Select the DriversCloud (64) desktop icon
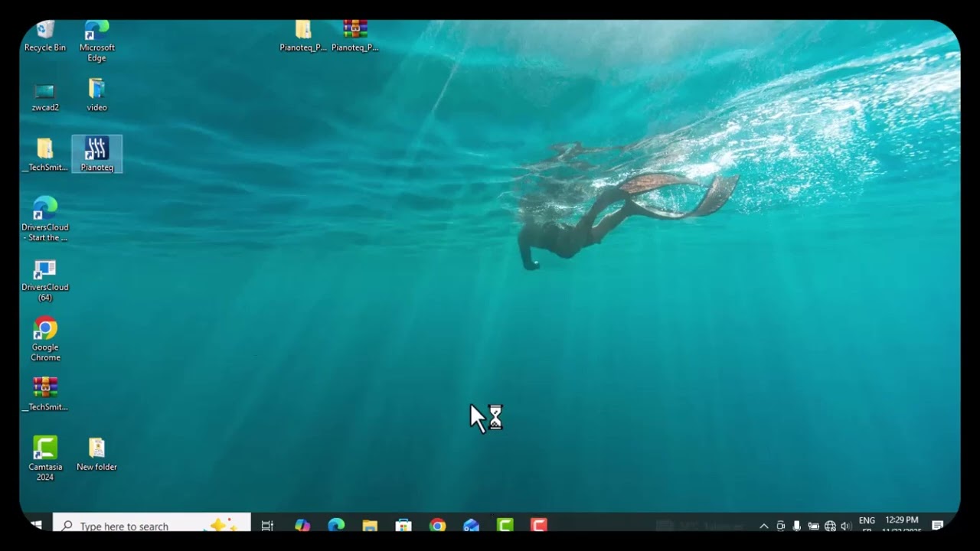Screen dimensions: 980x551 (45, 280)
